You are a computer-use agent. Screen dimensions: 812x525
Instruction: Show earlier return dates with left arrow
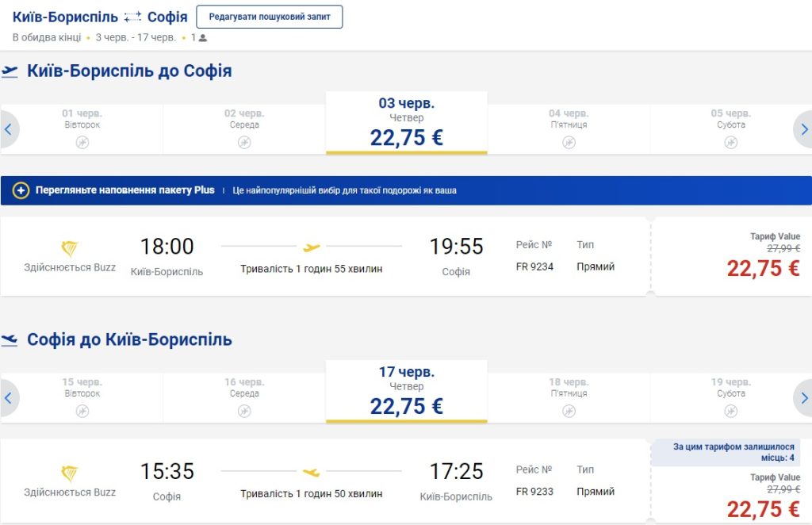pyautogui.click(x=9, y=397)
